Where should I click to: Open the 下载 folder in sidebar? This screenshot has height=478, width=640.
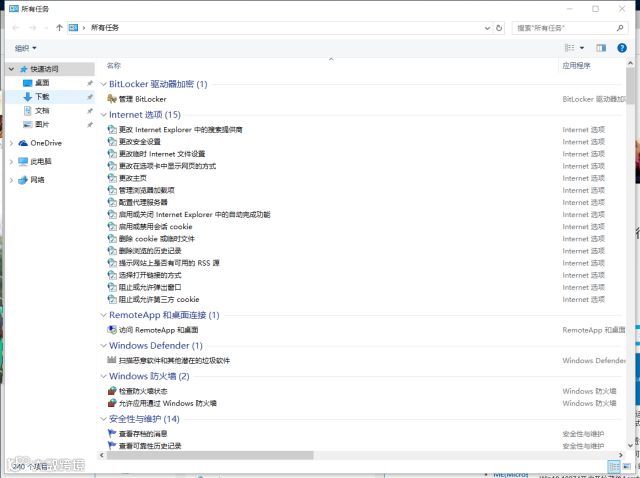42,97
